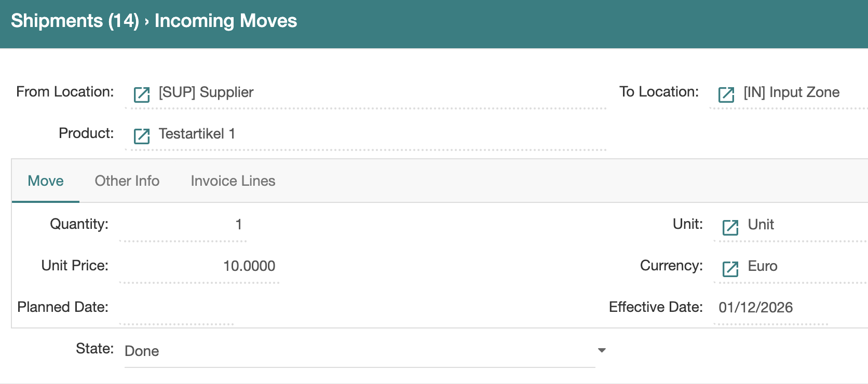Expand the State dropdown arrow
Screen dimensions: 868x384
602,351
